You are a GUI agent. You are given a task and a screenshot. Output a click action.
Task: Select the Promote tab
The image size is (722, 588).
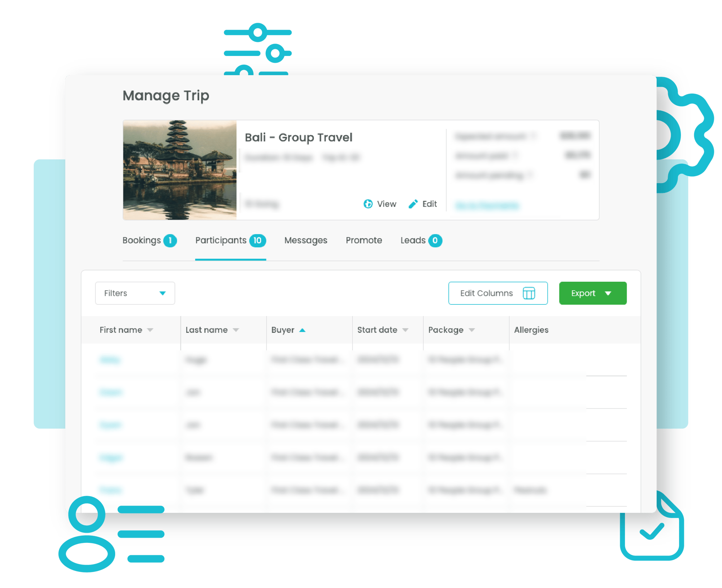coord(364,240)
